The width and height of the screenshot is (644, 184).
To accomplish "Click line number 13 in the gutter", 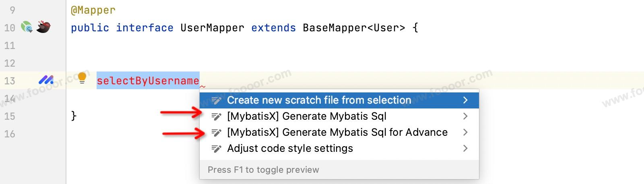I will [x=10, y=81].
